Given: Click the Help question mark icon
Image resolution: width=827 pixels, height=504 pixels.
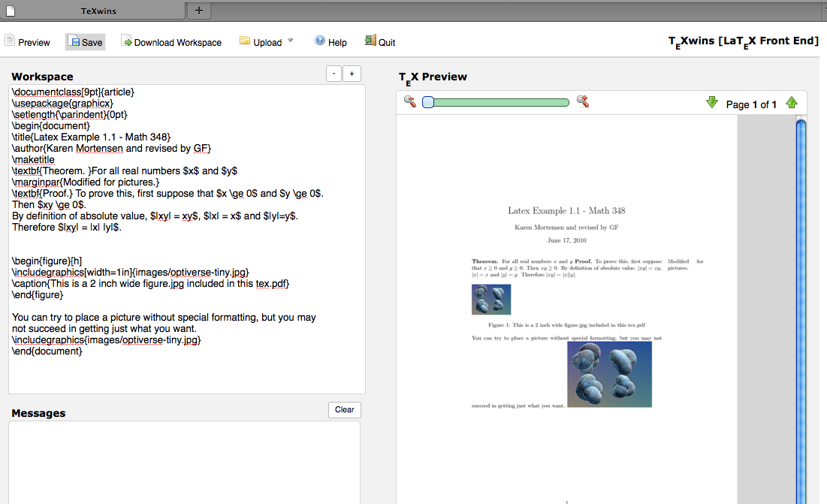Looking at the screenshot, I should pyautogui.click(x=320, y=41).
